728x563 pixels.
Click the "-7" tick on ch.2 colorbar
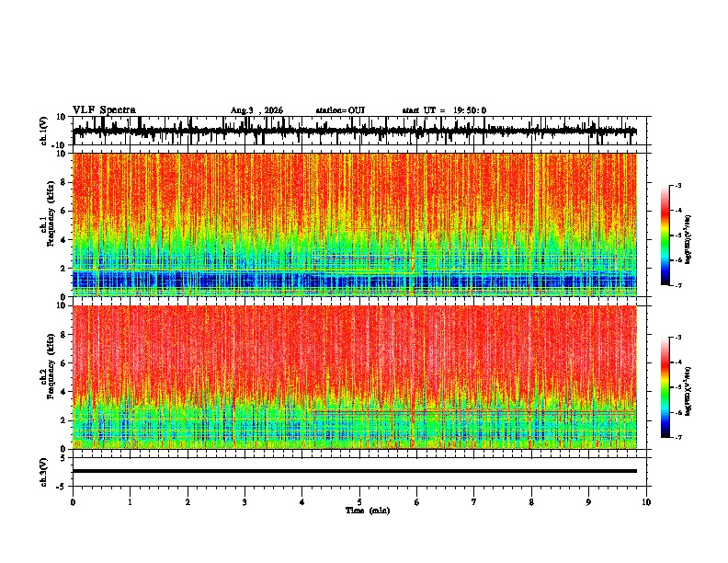(677, 437)
